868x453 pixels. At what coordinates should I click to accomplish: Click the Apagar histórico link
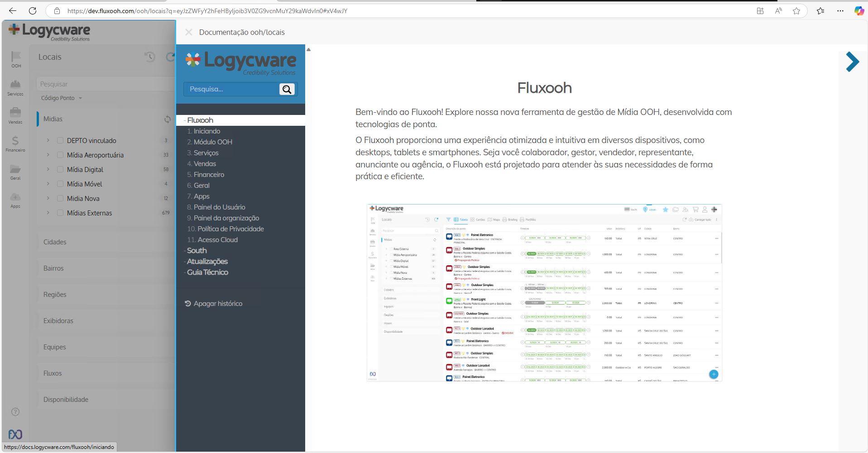pos(217,304)
